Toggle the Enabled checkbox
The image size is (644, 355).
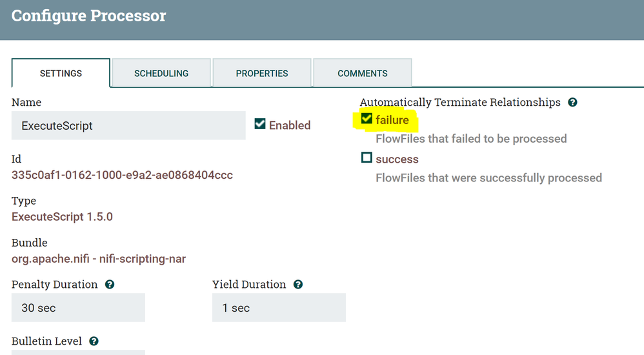tap(260, 124)
